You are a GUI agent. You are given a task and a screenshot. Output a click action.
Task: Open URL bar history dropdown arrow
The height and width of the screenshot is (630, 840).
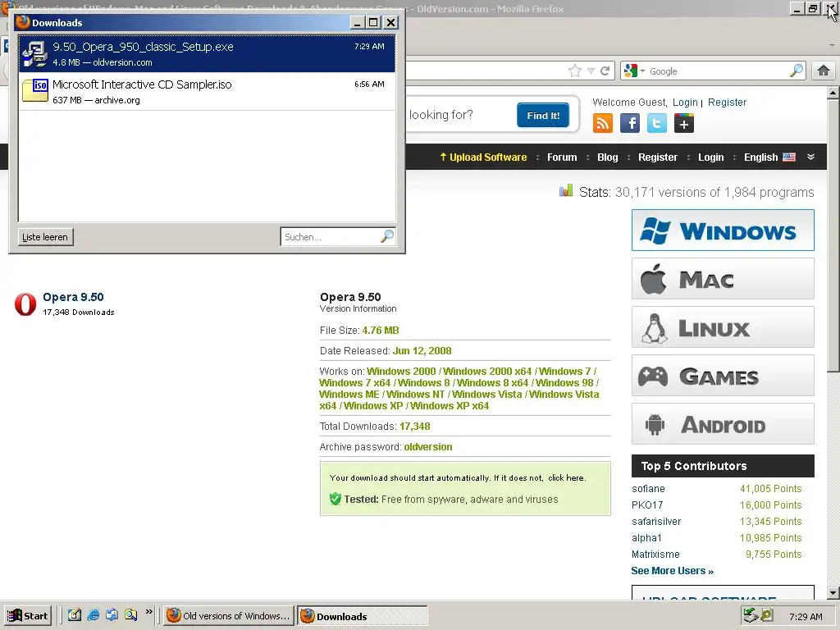pos(591,71)
